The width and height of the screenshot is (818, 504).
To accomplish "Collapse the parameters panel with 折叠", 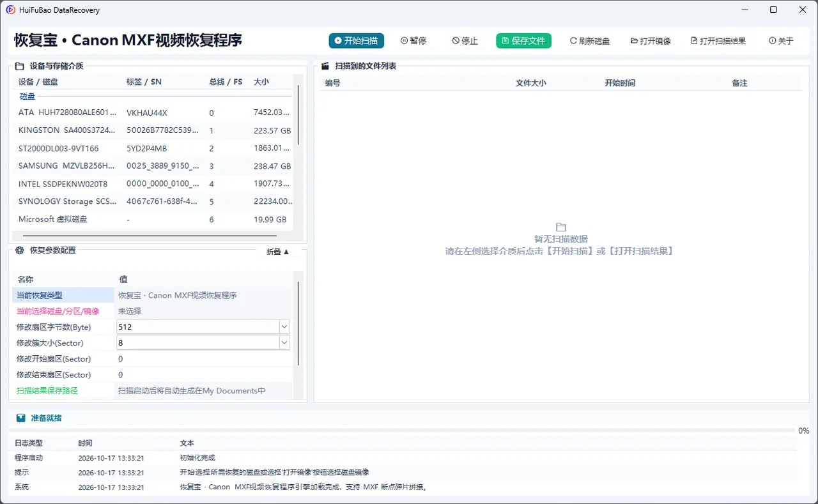I will pos(278,252).
